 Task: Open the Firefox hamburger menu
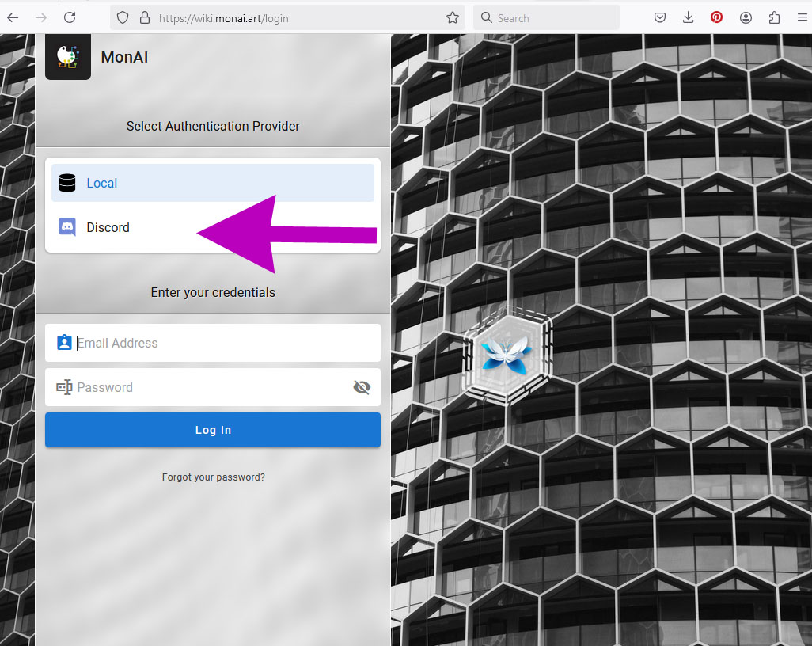[803, 17]
